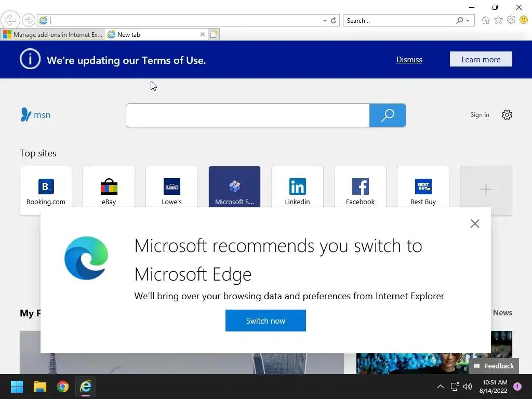
Task: Open the Windows Start menu
Action: 17,387
